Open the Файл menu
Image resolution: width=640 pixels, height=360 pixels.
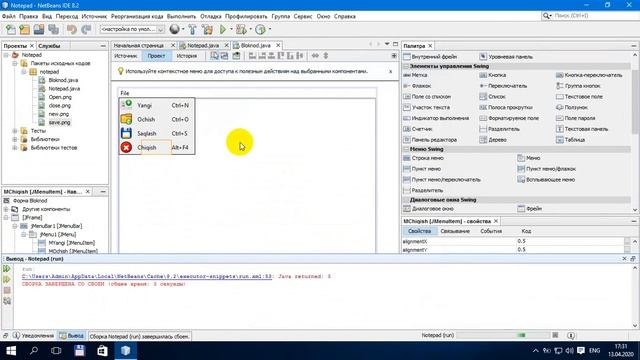9,16
